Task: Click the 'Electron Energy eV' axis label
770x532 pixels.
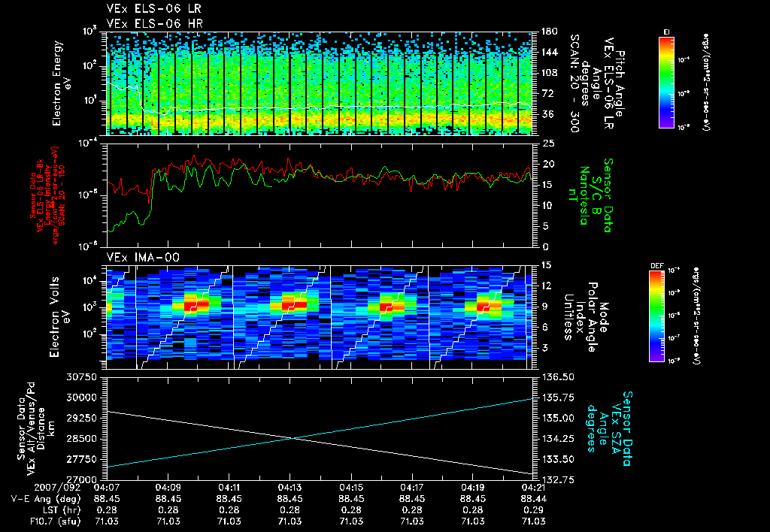Action: pos(63,83)
